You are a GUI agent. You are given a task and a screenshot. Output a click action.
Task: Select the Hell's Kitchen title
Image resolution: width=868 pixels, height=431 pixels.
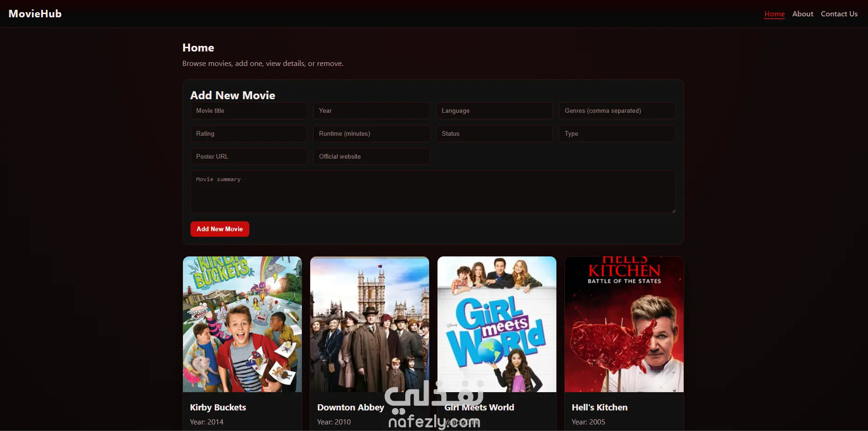point(599,408)
